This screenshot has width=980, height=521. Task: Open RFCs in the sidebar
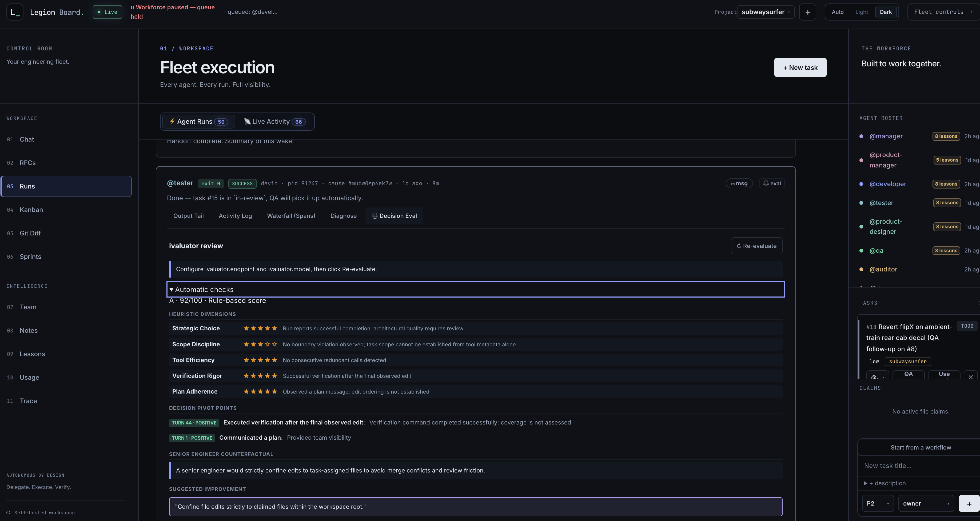66,163
